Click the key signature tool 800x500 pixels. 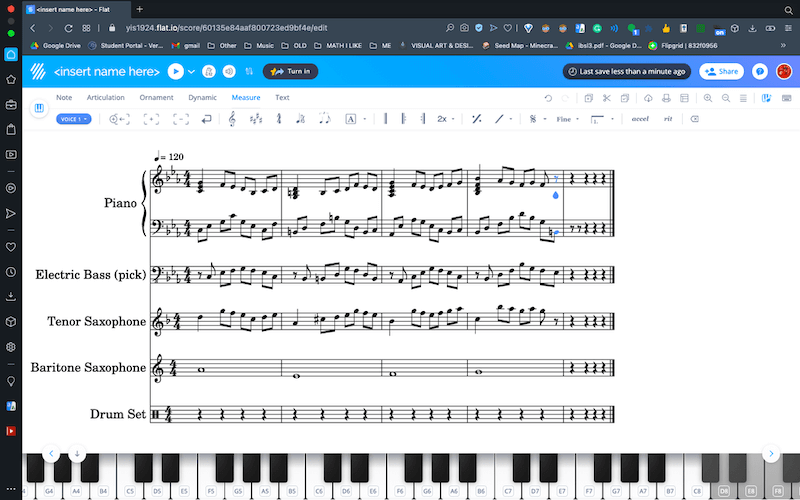255,118
